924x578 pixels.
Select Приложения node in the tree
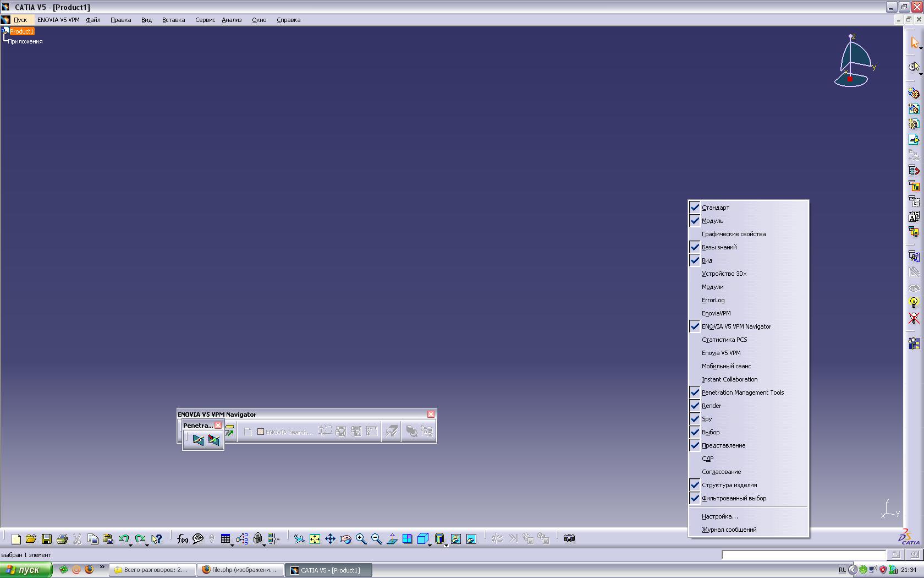coord(25,41)
